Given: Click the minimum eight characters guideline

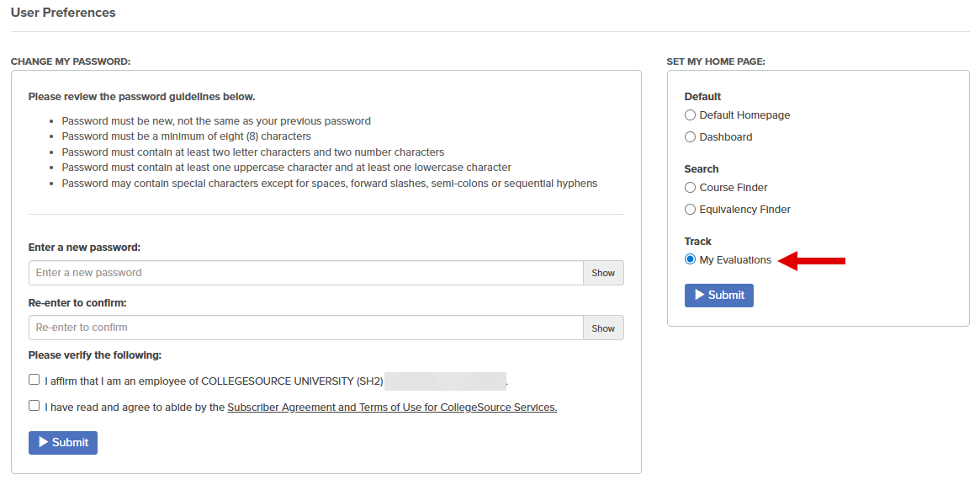Looking at the screenshot, I should [x=186, y=136].
